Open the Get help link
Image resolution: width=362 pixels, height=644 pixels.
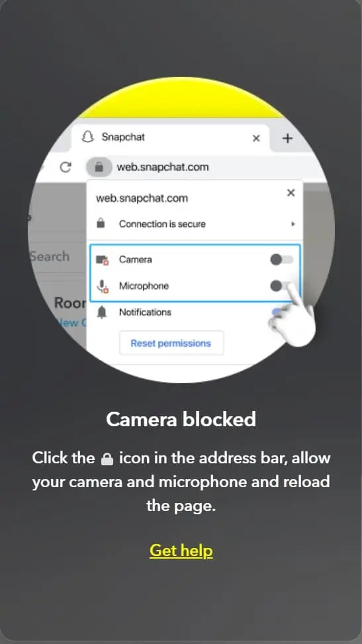pyautogui.click(x=181, y=551)
